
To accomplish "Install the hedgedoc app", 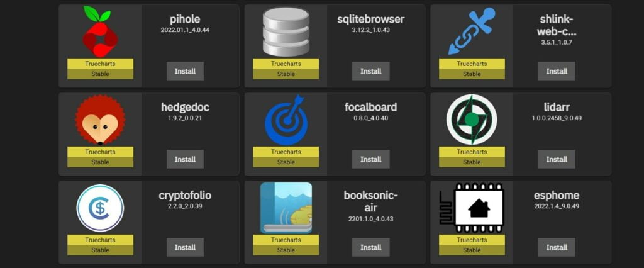I will (x=185, y=159).
